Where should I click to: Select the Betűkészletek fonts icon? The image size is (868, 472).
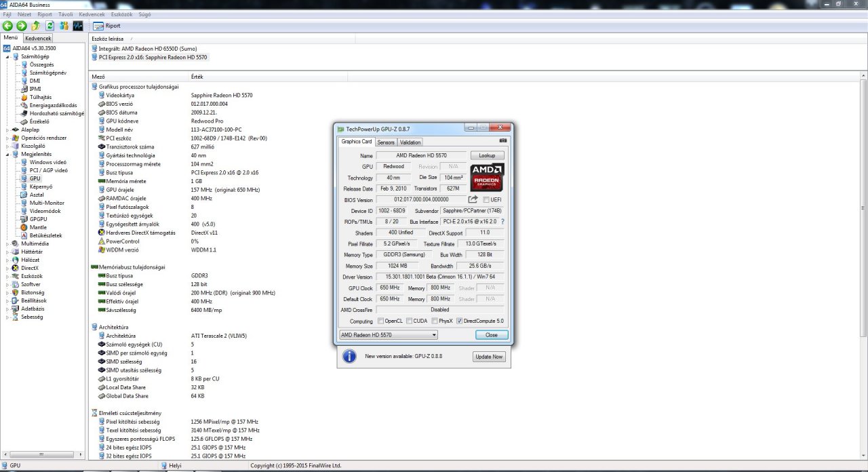click(x=24, y=235)
